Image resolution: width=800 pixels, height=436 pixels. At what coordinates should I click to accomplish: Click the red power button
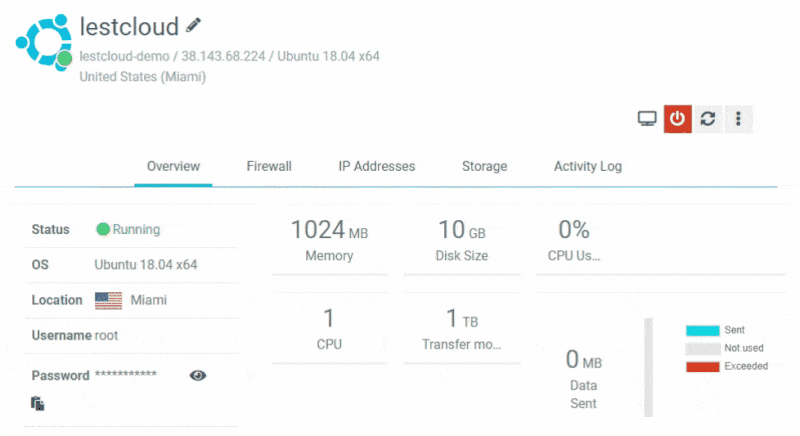pyautogui.click(x=678, y=119)
